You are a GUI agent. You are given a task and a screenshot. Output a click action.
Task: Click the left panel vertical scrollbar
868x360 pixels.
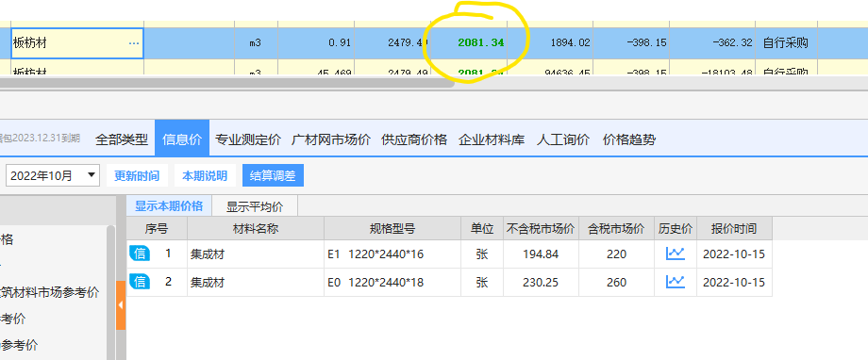click(x=110, y=292)
